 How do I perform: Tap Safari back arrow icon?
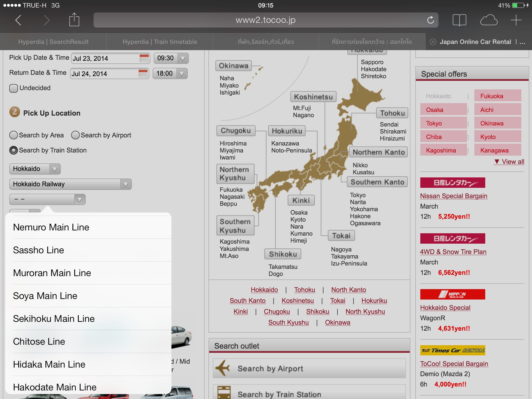[18, 20]
